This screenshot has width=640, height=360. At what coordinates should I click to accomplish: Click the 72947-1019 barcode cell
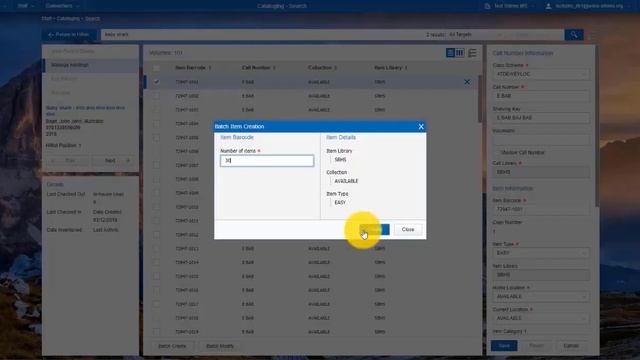pyautogui.click(x=187, y=332)
